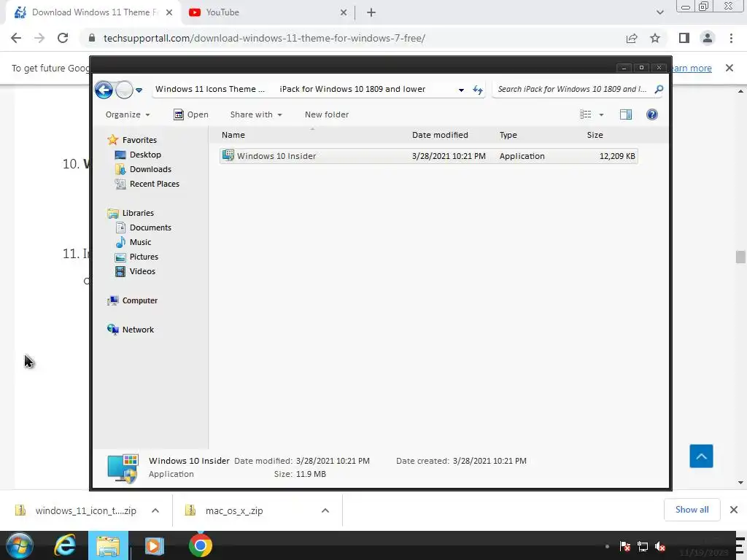
Task: Open Chrome three-dot menu
Action: tap(731, 38)
